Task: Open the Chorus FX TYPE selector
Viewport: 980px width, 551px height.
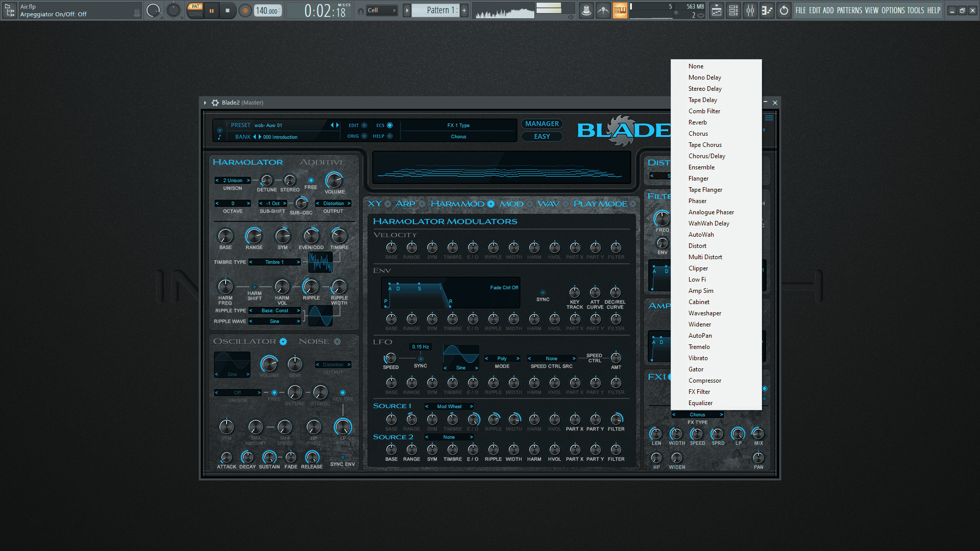Action: click(697, 415)
